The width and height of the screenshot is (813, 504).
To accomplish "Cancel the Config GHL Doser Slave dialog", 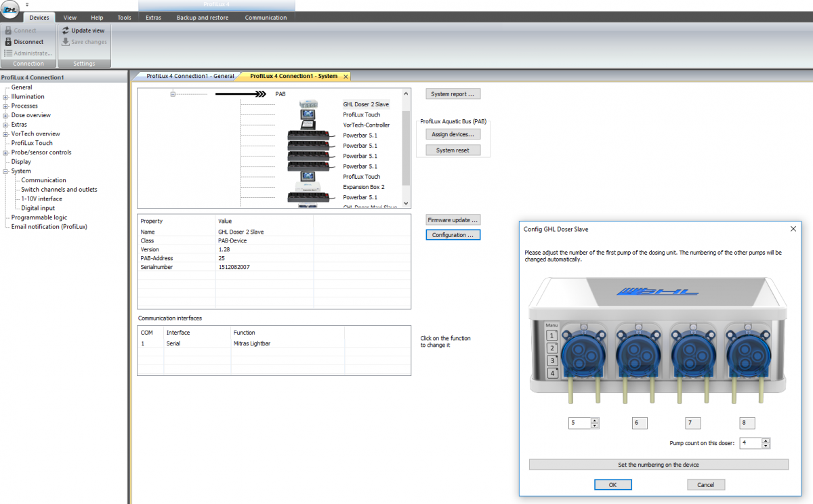I will (x=706, y=485).
